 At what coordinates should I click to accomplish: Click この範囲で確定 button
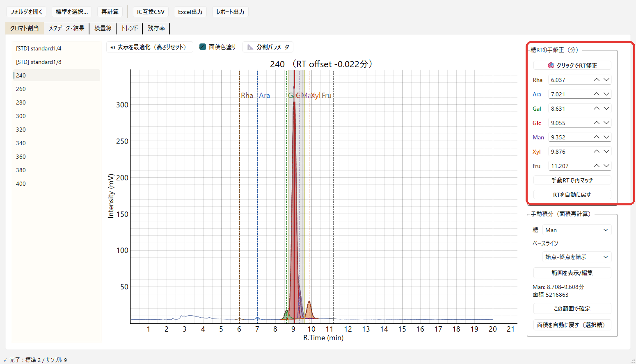[572, 309]
